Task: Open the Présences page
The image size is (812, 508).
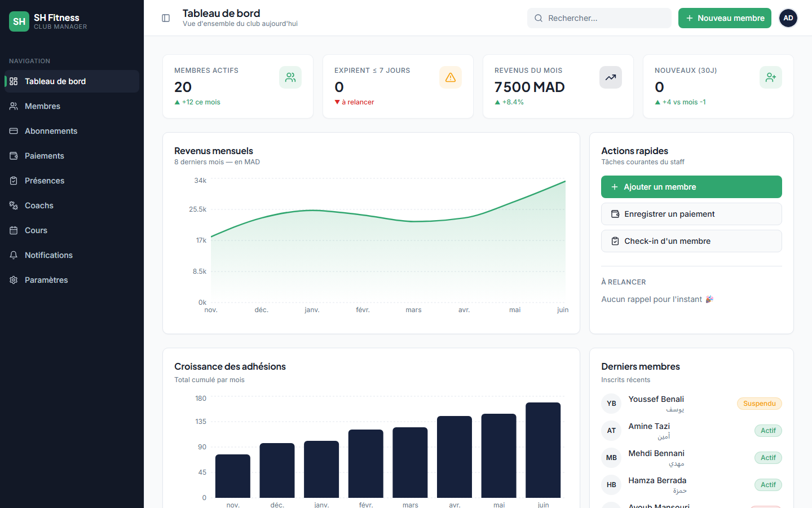Action: (x=72, y=181)
